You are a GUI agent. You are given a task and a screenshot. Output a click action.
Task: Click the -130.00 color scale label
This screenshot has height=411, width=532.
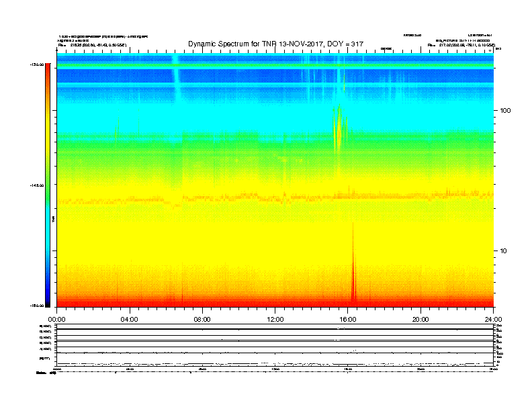tap(37, 64)
